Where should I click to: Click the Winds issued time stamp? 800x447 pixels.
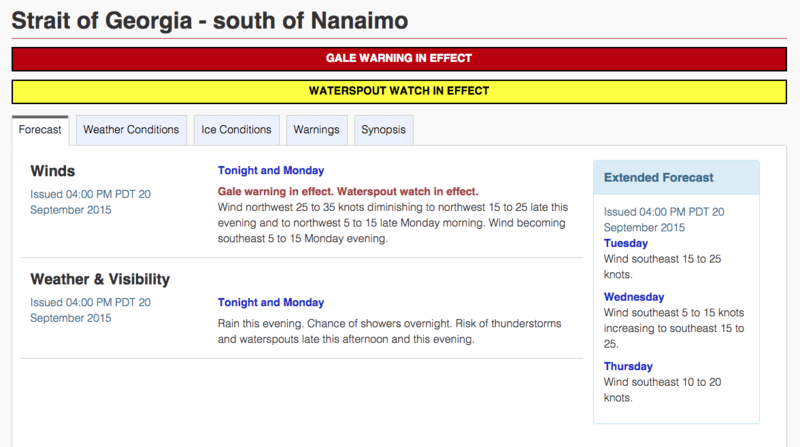[90, 202]
